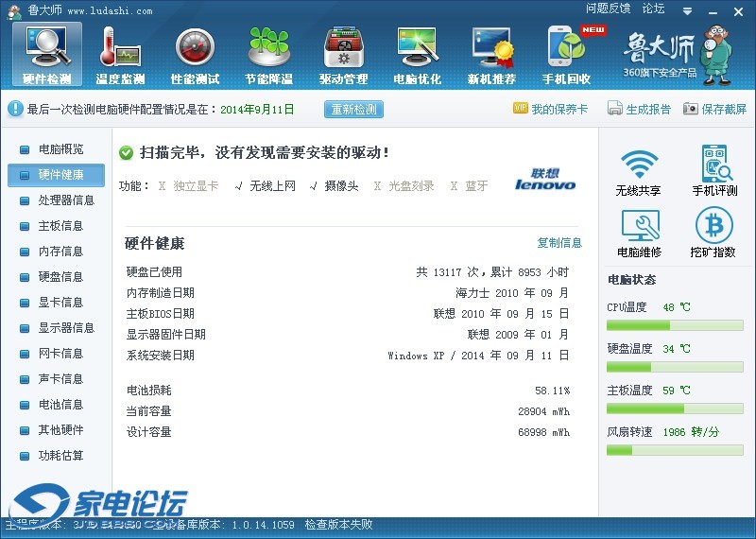The height and width of the screenshot is (539, 756).
Task: Switch to 处理器信息 sidebar item
Action: coord(65,200)
